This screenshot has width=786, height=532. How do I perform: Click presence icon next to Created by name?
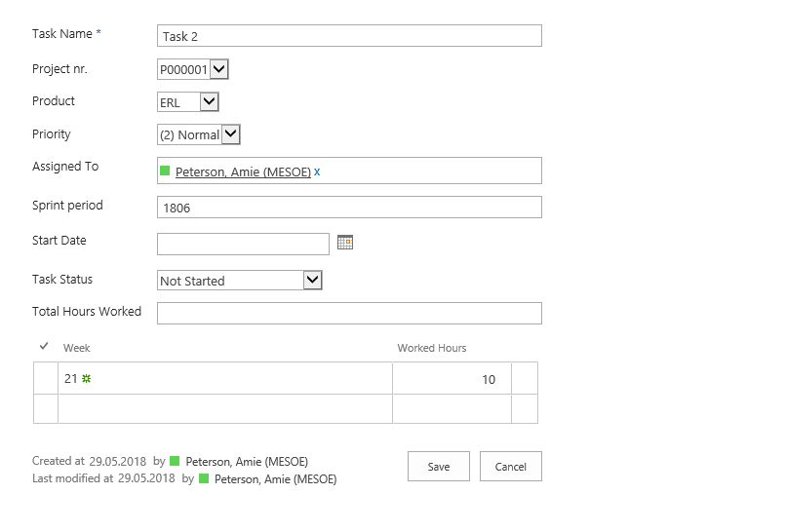pyautogui.click(x=175, y=461)
